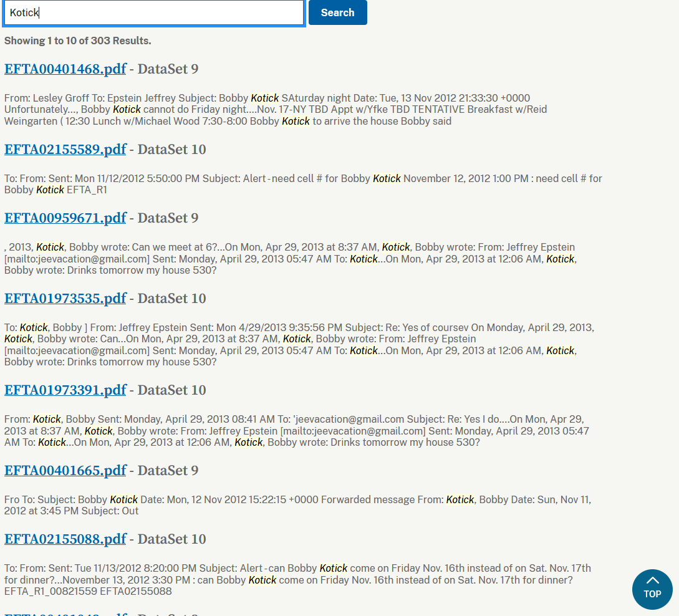Click snippet 'Subject: Re: Yes of coursev'

(x=406, y=327)
